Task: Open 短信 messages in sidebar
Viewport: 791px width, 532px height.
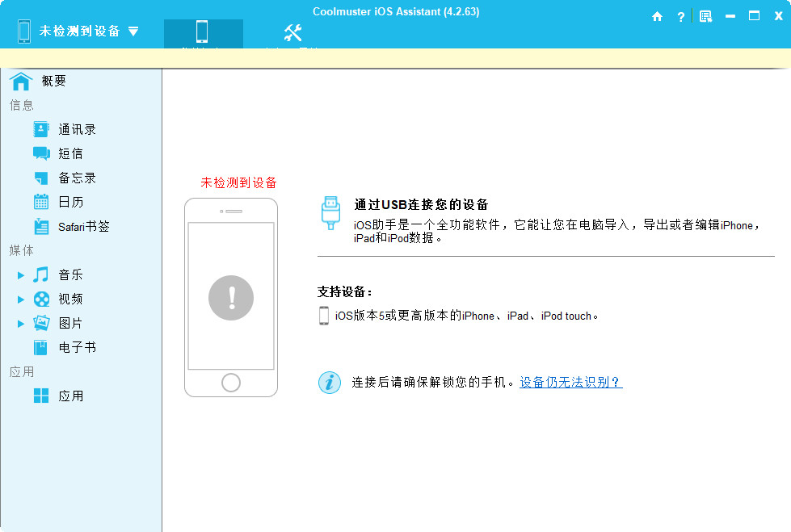Action: tap(70, 154)
